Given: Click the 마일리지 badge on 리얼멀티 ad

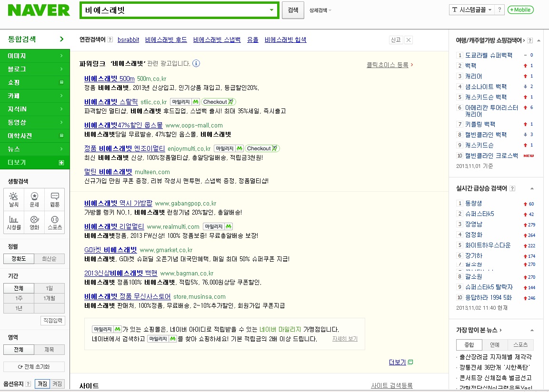Looking at the screenshot, I should (x=218, y=226).
